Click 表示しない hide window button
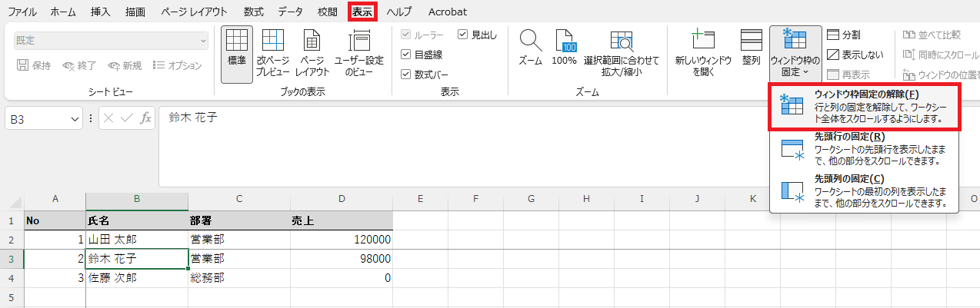The height and width of the screenshot is (308, 980). 855,55
